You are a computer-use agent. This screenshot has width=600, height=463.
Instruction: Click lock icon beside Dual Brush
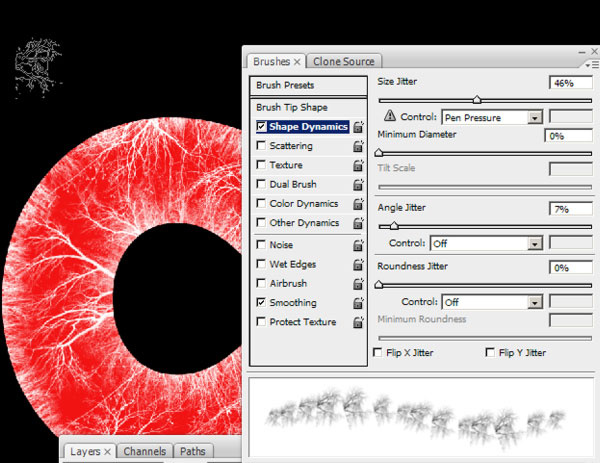[x=358, y=185]
